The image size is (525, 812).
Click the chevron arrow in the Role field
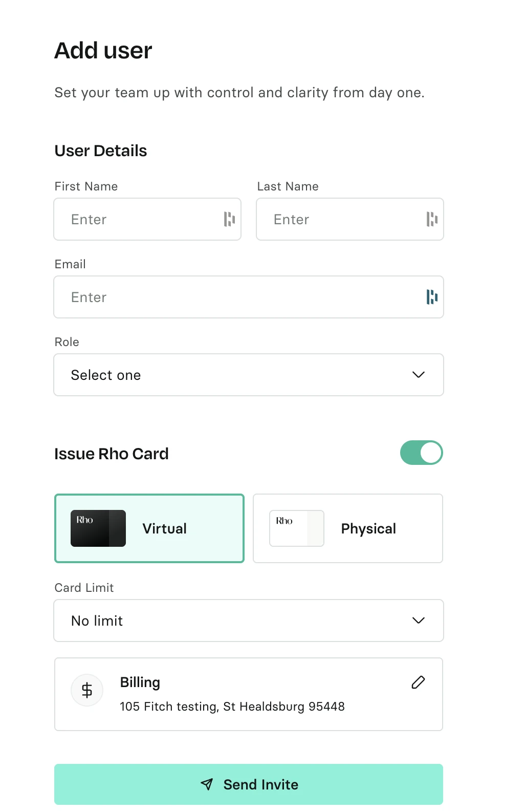click(419, 375)
